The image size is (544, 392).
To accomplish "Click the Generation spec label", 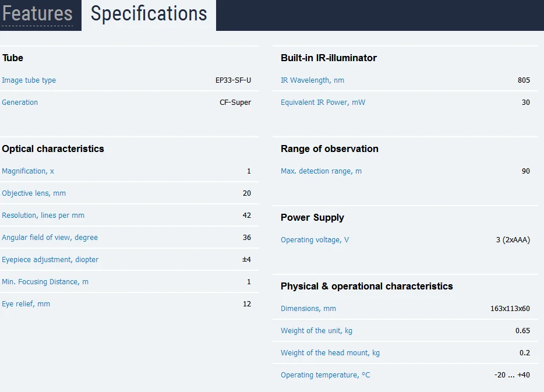I will click(20, 103).
